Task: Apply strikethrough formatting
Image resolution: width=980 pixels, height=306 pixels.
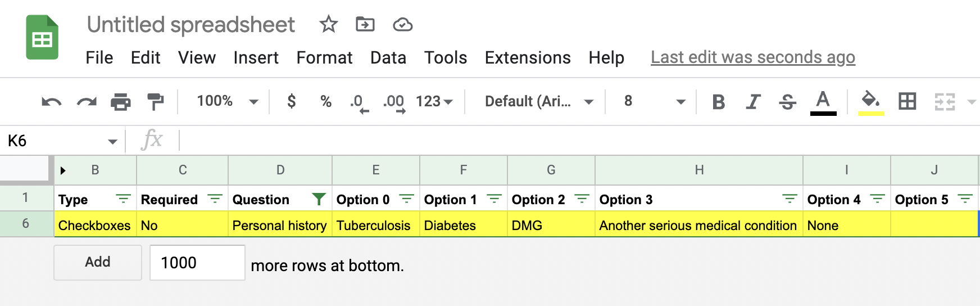Action: (787, 102)
